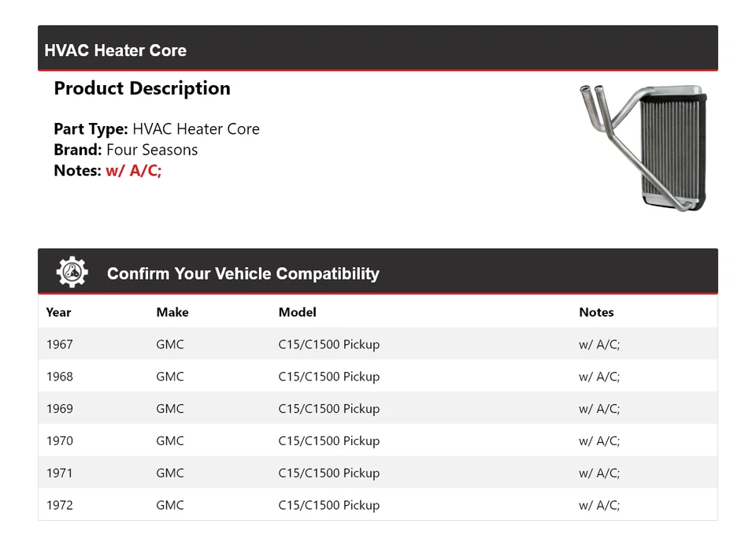Image resolution: width=756 pixels, height=546 pixels.
Task: Click GMC in the 1969 row
Action: (x=170, y=409)
